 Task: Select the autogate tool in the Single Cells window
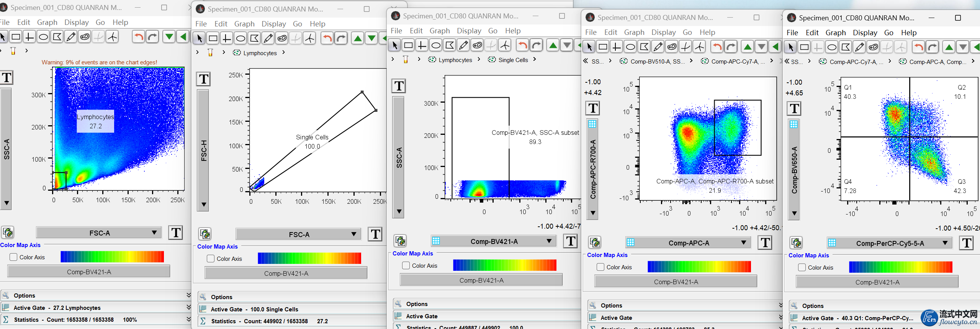477,46
